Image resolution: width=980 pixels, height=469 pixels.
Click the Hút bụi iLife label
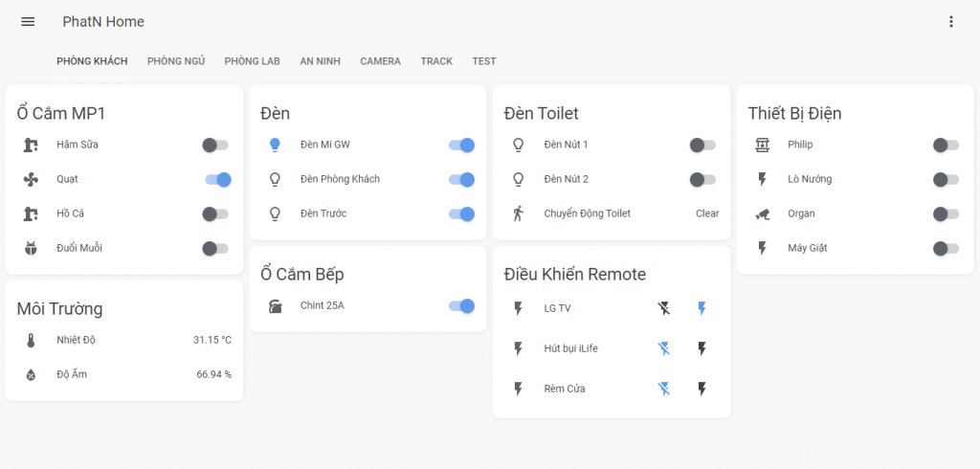[571, 348]
